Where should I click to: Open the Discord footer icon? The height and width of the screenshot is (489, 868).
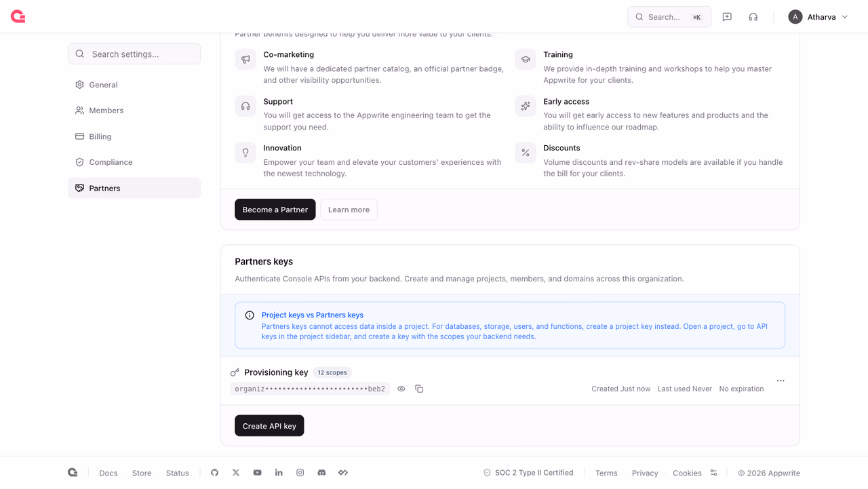coord(321,473)
